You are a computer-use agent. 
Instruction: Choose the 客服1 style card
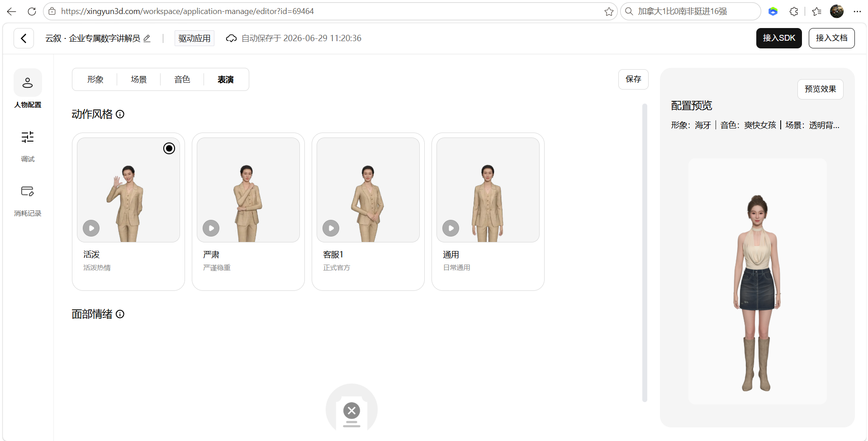[x=368, y=212]
